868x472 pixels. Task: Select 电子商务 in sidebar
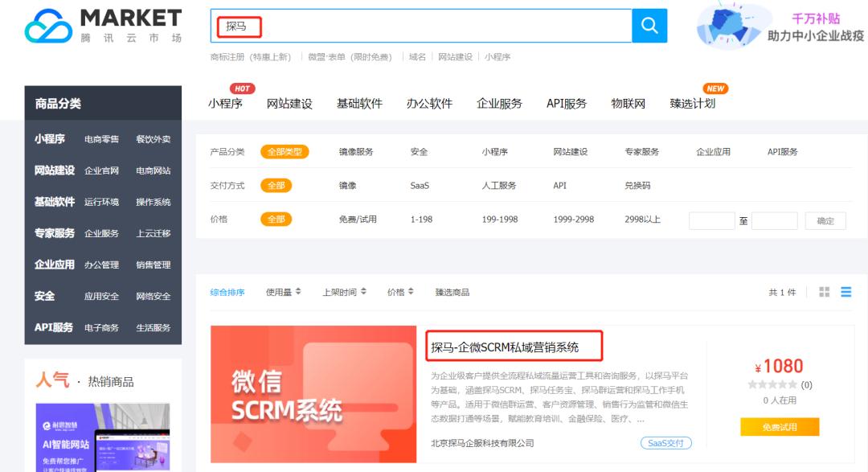[x=101, y=328]
